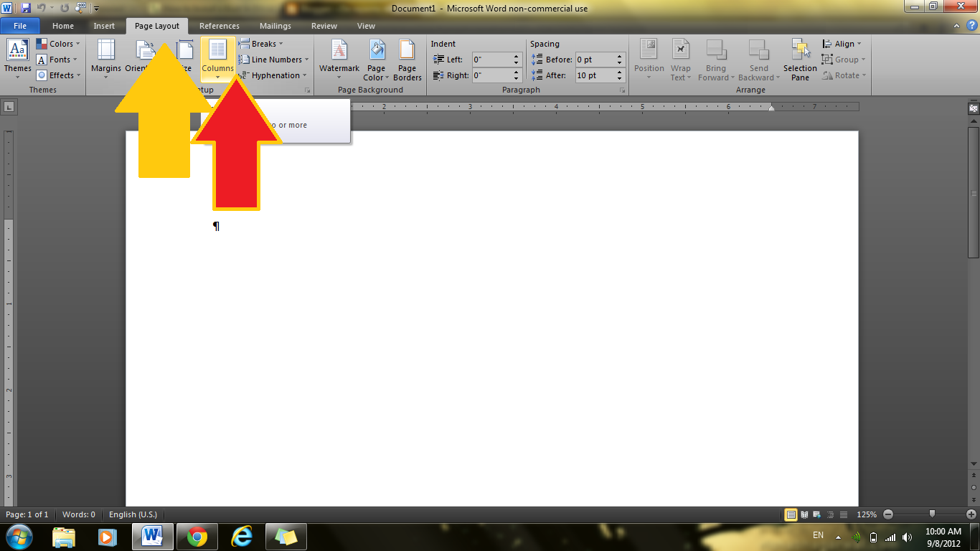Switch to Web Layout view
Viewport: 980px width, 551px height.
click(x=817, y=514)
